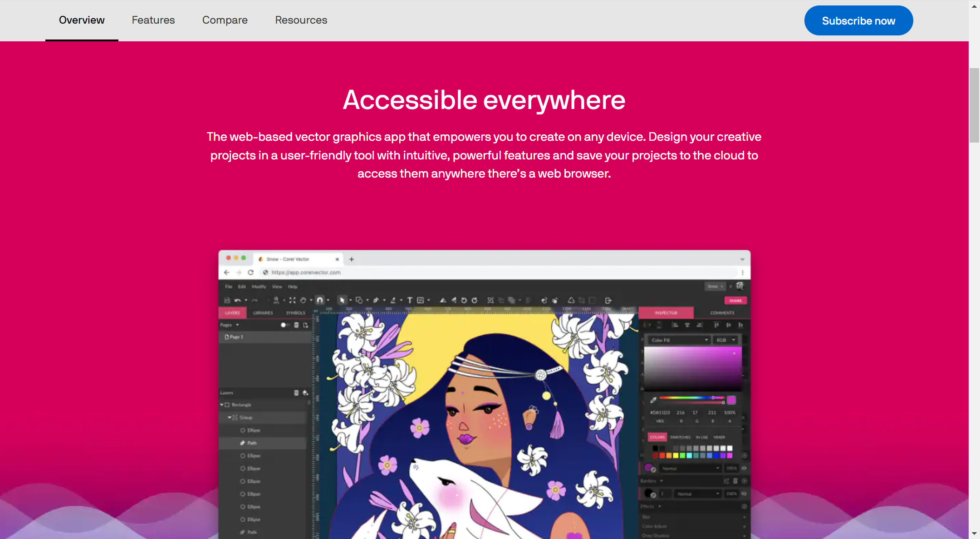The image size is (980, 539).
Task: Open the fill blend mode Normal dropdown
Action: click(x=690, y=468)
